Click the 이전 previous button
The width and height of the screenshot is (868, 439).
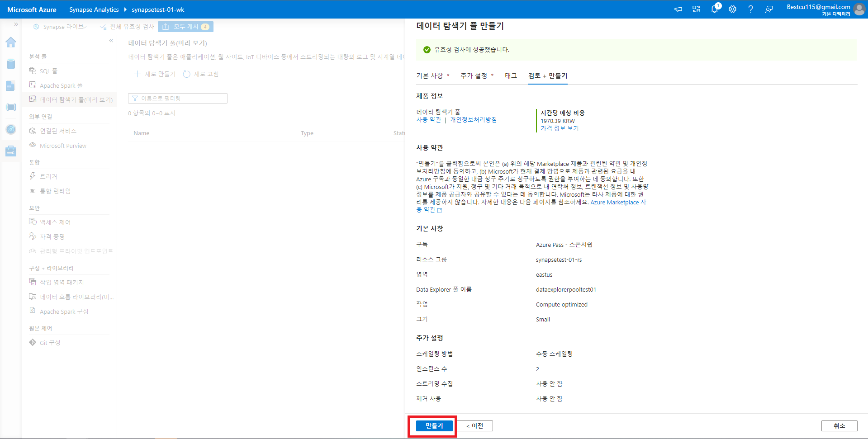coord(474,426)
